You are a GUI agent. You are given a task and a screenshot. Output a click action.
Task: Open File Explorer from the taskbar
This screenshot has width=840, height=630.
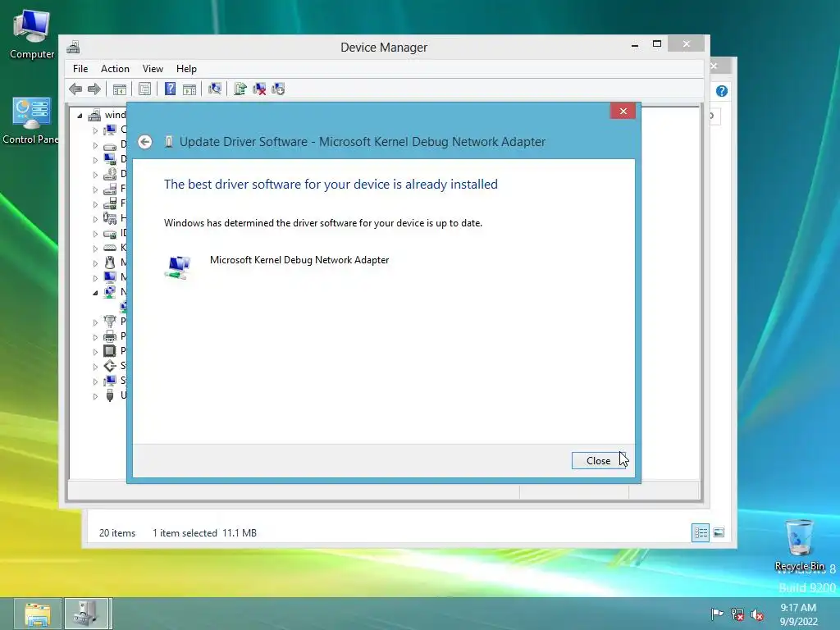click(37, 614)
